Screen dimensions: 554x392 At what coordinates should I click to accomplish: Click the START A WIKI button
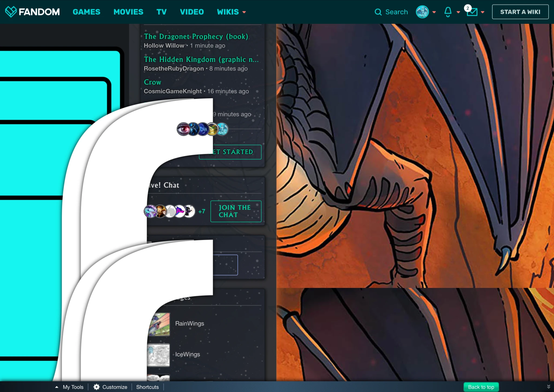520,12
